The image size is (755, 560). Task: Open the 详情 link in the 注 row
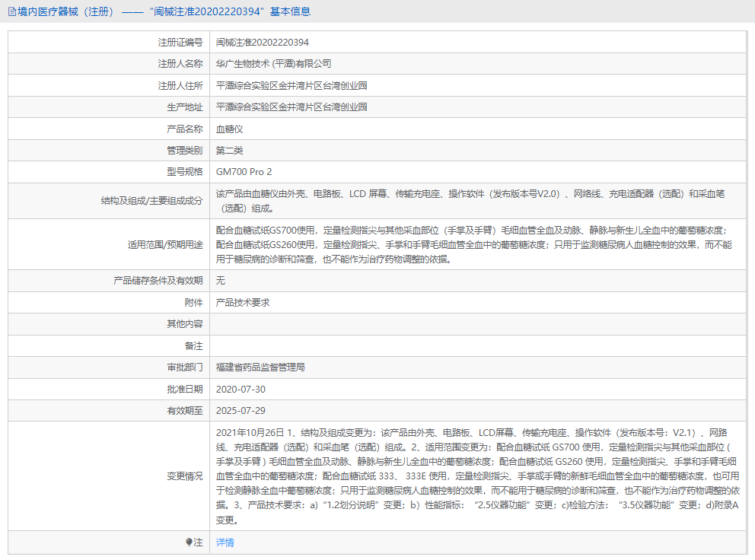coord(225,542)
